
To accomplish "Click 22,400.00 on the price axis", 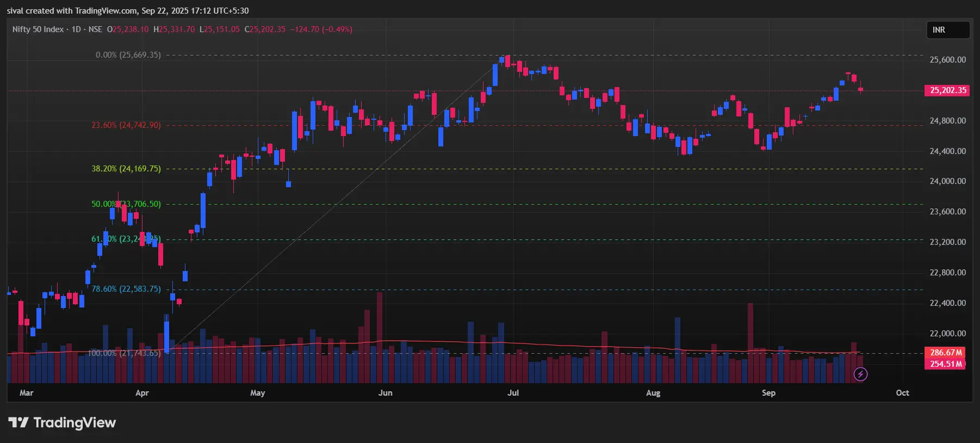I will tap(948, 303).
